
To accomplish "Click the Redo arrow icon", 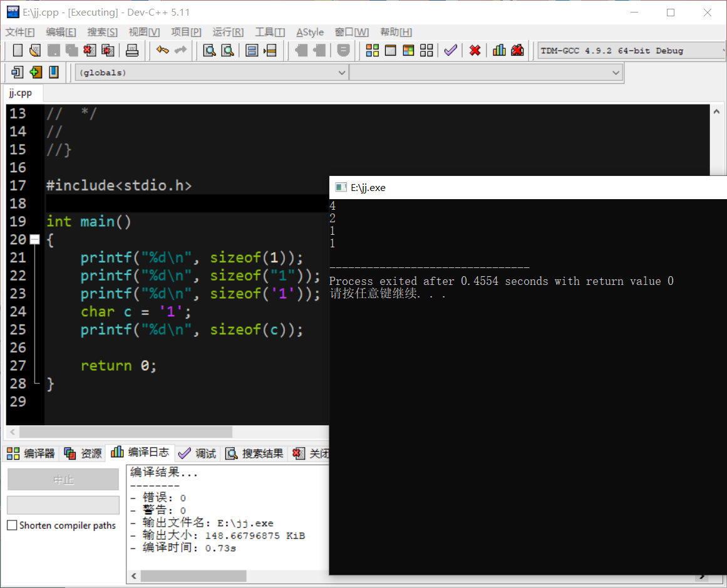I will [181, 50].
